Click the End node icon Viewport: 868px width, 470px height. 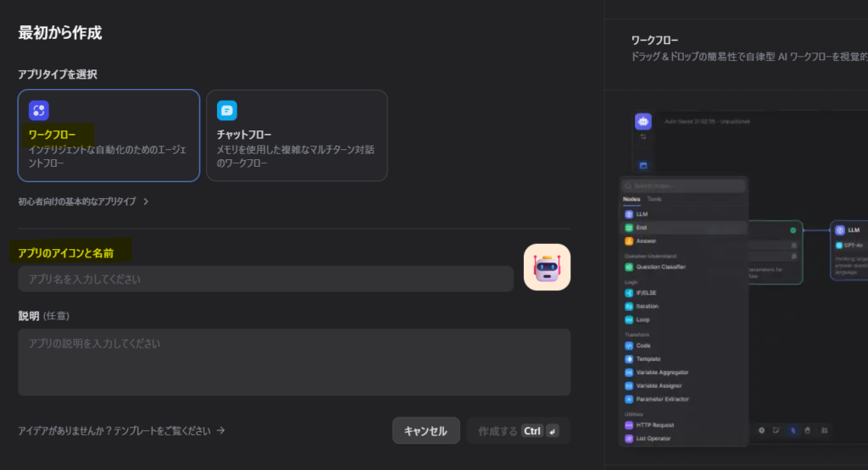(628, 228)
